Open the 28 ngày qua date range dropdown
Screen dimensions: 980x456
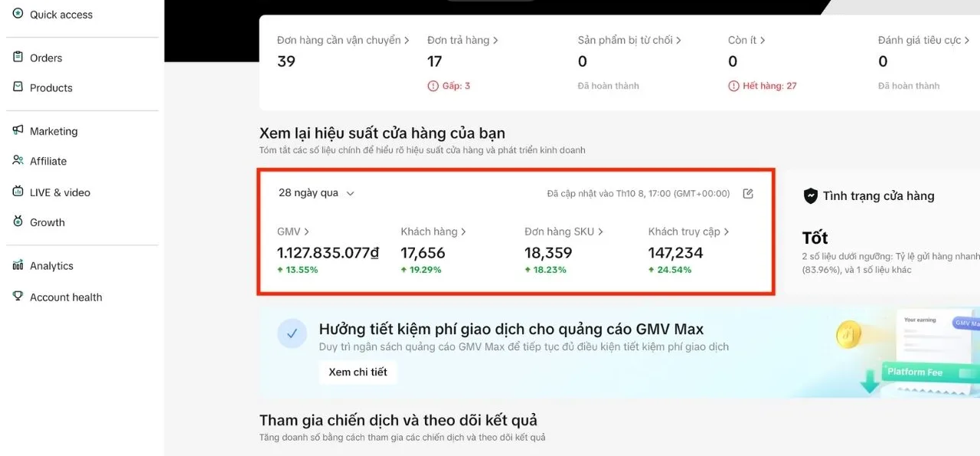(316, 193)
